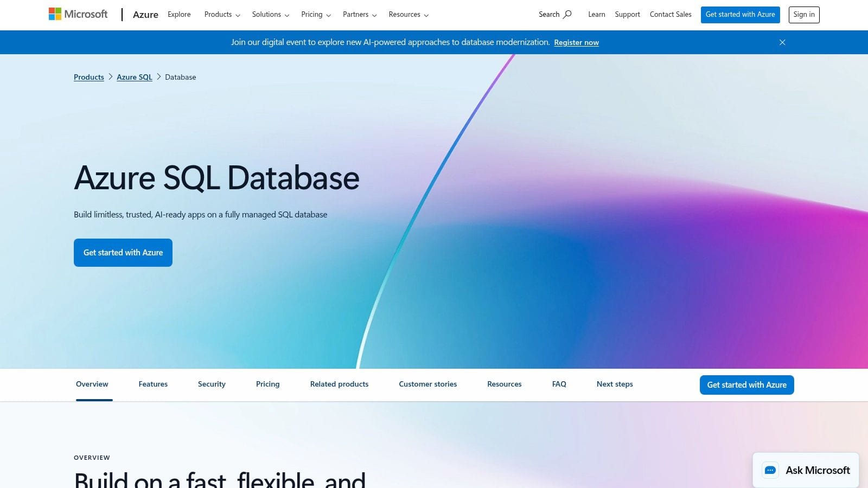868x488 pixels.
Task: Open the Resources dropdown in top navigation
Action: coord(408,15)
